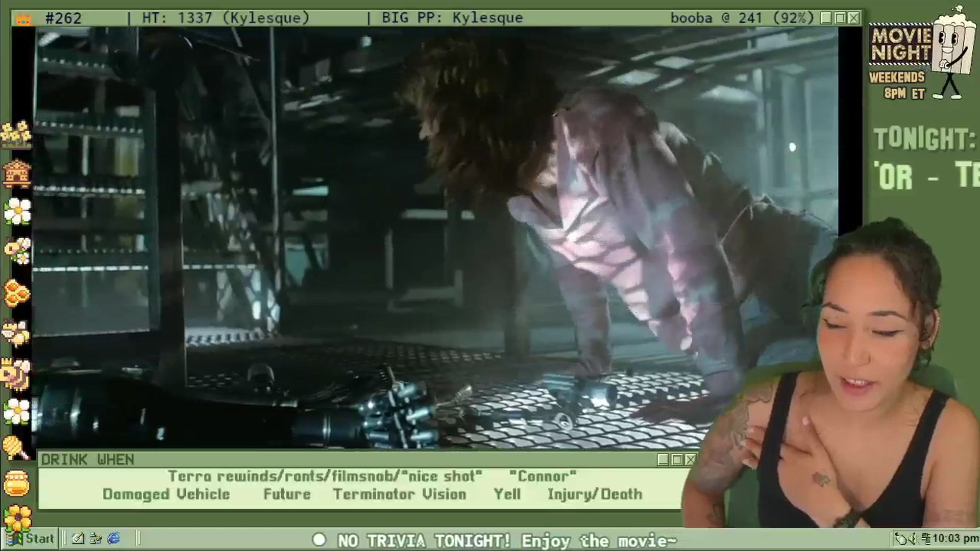
Task: Click the crown icon beside #262
Action: click(24, 19)
